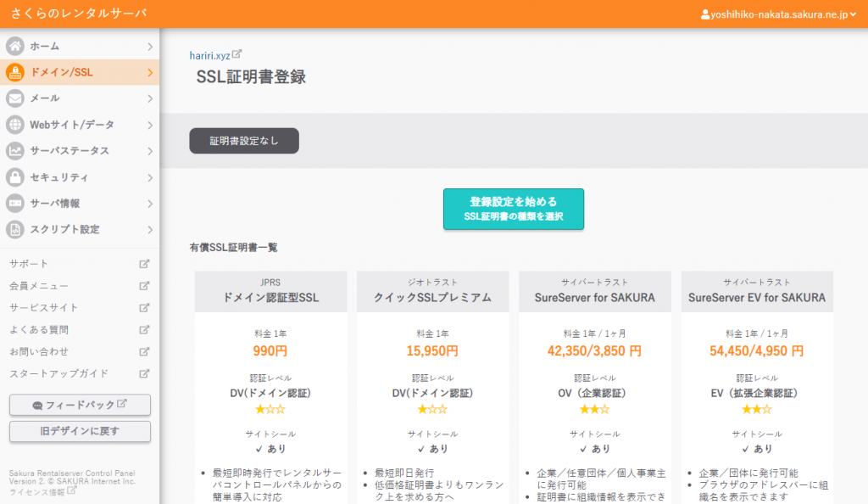
Task: Click star rating under EV（拡張企業認証）
Action: click(x=757, y=409)
